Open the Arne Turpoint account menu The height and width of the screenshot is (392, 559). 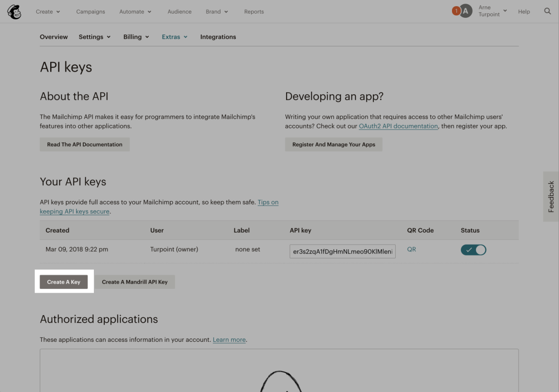coord(492,11)
